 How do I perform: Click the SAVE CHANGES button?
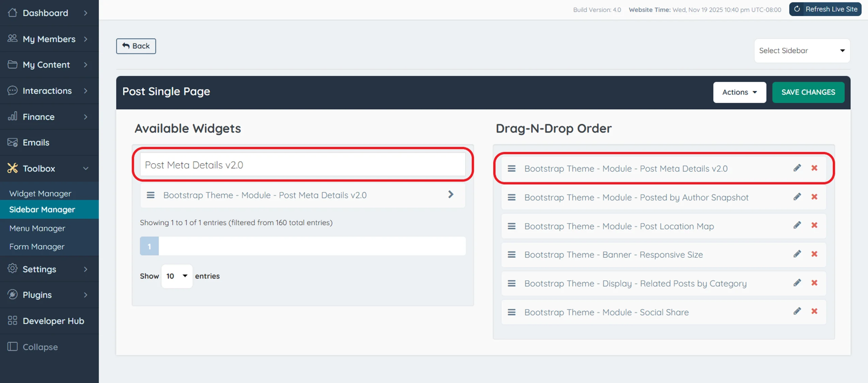[808, 92]
